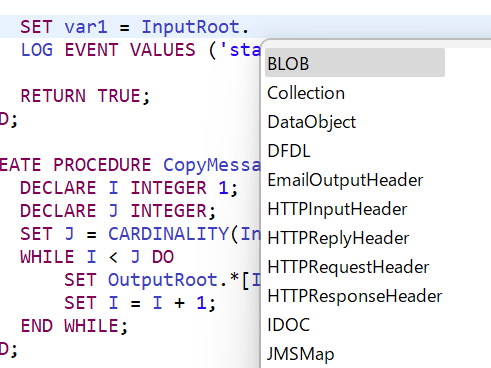Click the 'END WHILE;' statement
This screenshot has height=368, width=491.
[74, 326]
